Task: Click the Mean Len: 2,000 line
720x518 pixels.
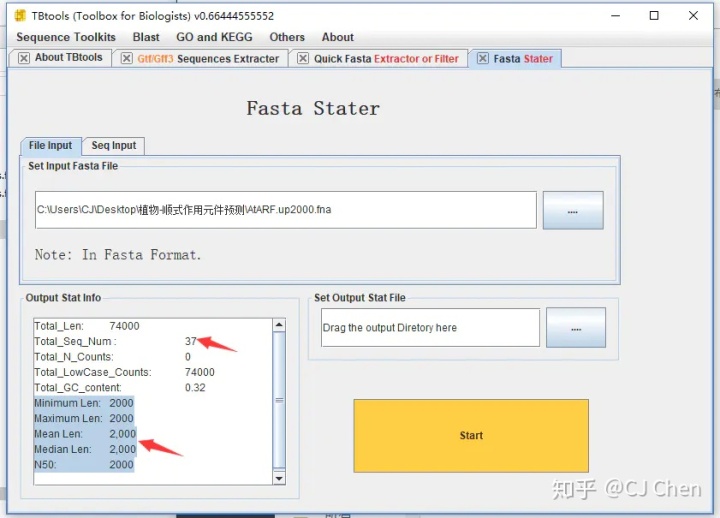Action: [85, 434]
